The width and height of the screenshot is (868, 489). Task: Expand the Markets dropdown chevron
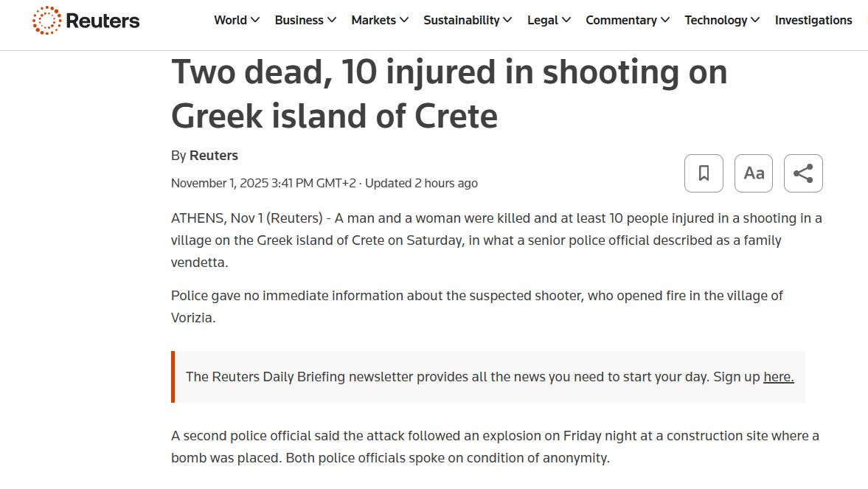[x=404, y=21]
